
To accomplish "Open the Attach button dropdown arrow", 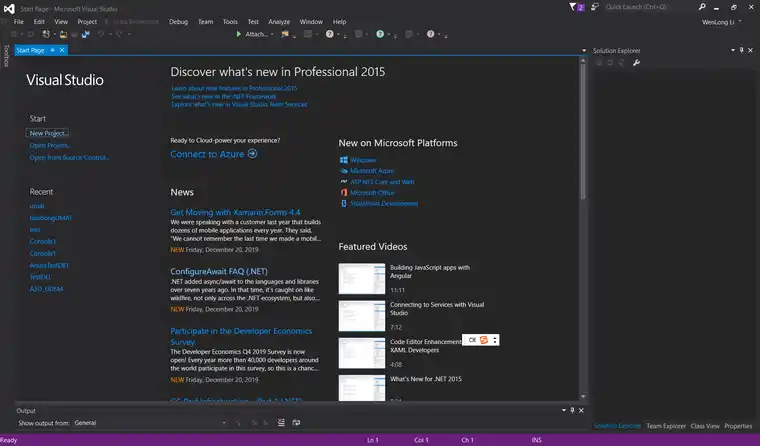I will tap(272, 34).
